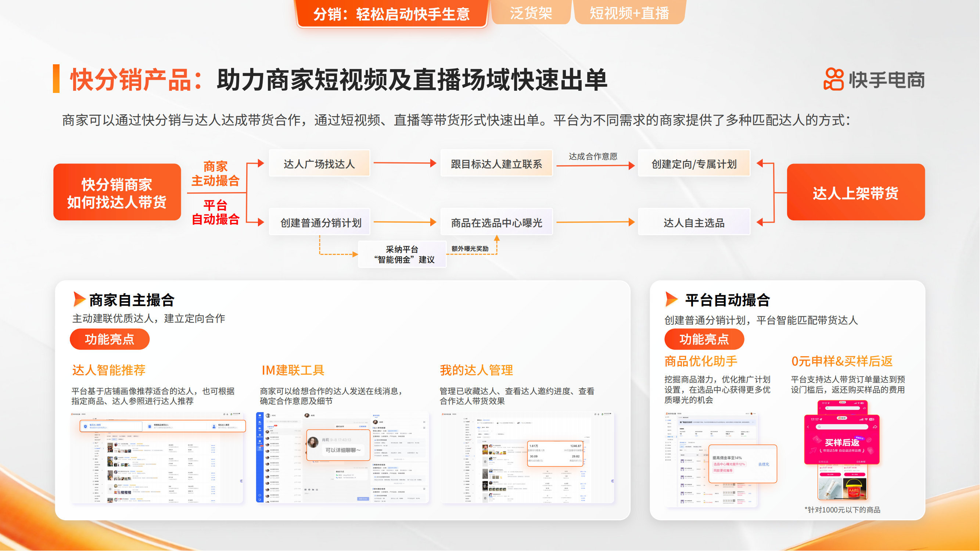Click the 29.82 stat value

pyautogui.click(x=575, y=456)
